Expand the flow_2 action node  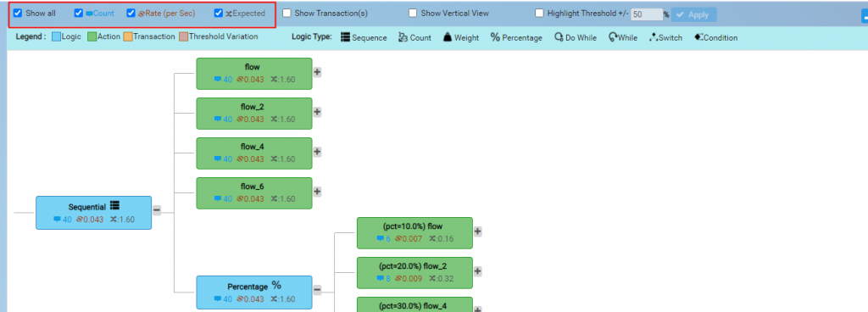pos(317,112)
